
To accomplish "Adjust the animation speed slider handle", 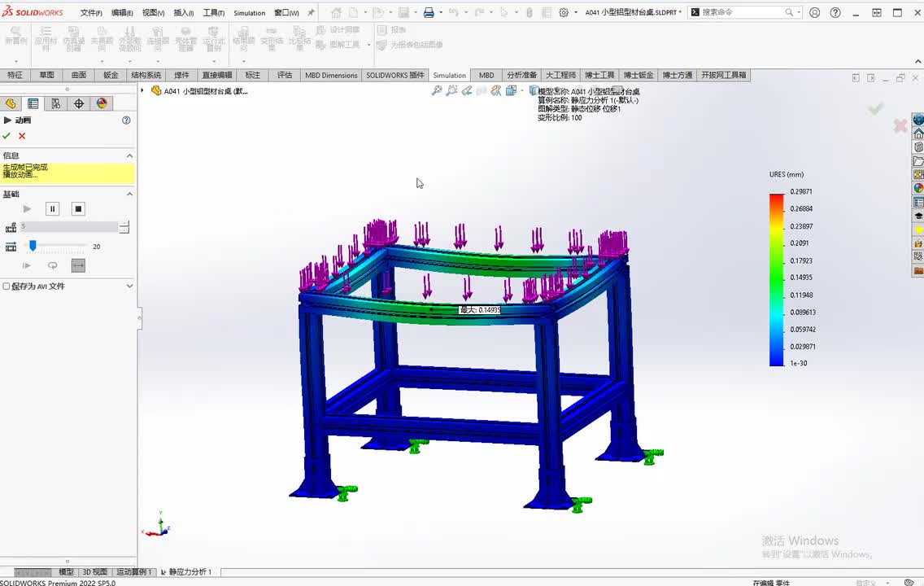I will click(33, 246).
